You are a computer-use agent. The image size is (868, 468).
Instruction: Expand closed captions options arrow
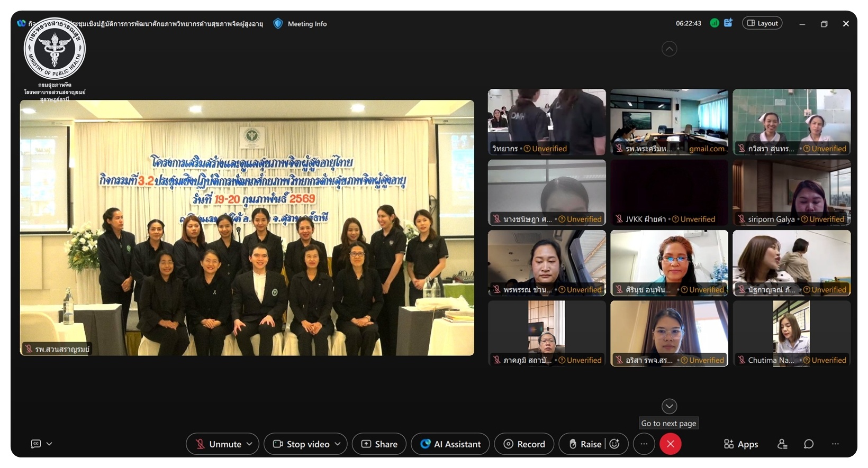[49, 444]
